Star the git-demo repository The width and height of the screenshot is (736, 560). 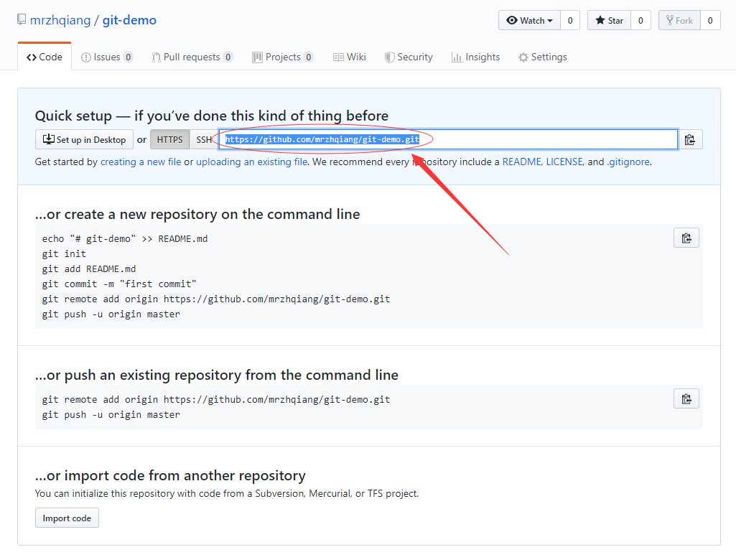pyautogui.click(x=610, y=20)
